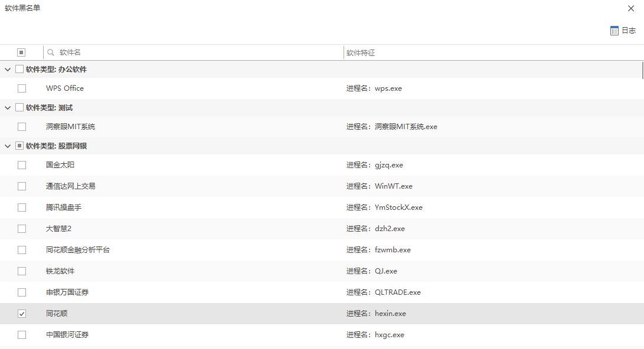Select the 中国银河证券 software name
Image resolution: width=644 pixels, height=349 pixels.
67,335
